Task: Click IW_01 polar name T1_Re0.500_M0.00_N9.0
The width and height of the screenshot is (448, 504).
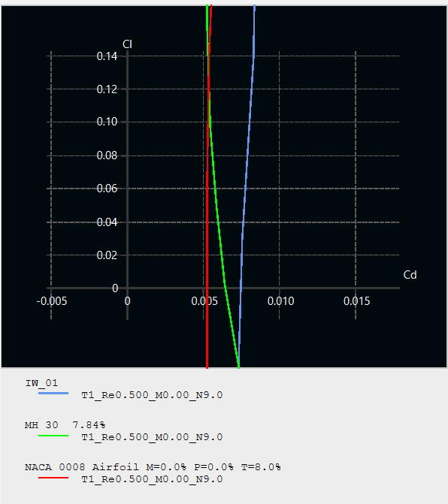Action: (152, 395)
